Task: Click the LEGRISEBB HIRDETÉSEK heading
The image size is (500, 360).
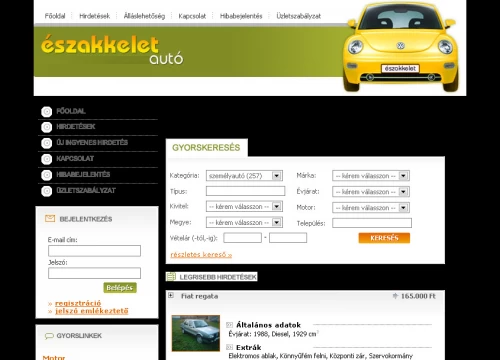Action: [218, 277]
